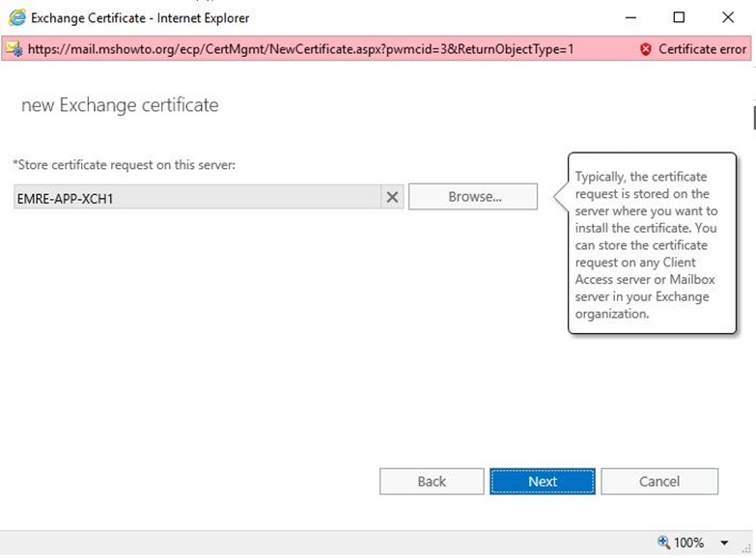Click the resize grip in status bar corner

[748, 548]
